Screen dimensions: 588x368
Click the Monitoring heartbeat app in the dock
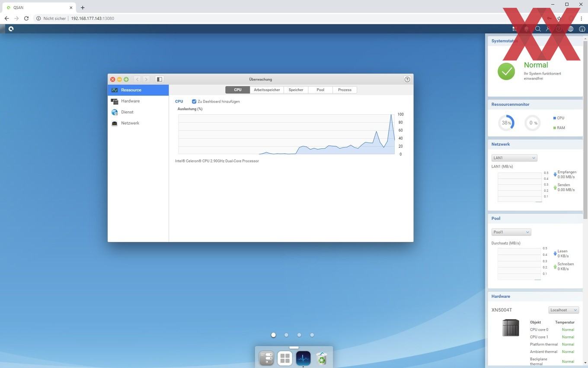click(x=303, y=358)
